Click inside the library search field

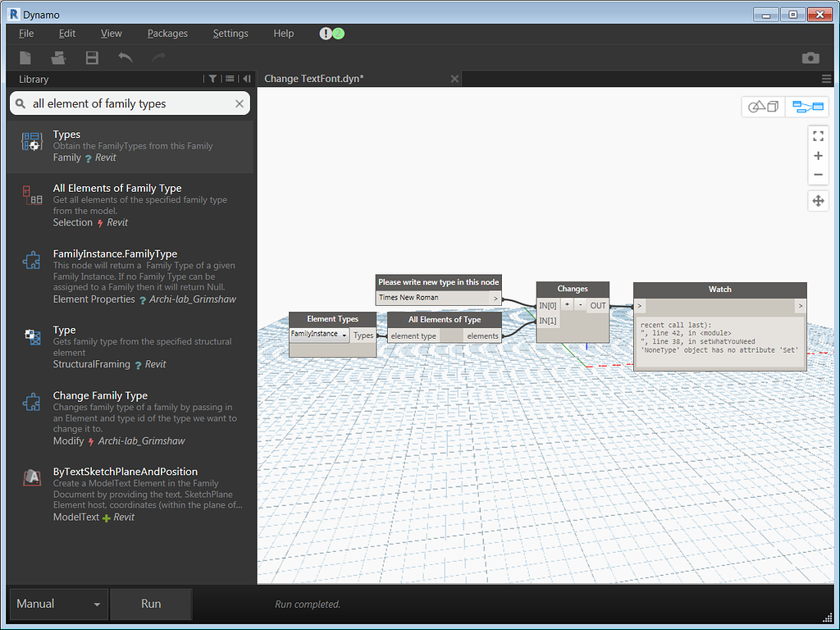[x=123, y=103]
